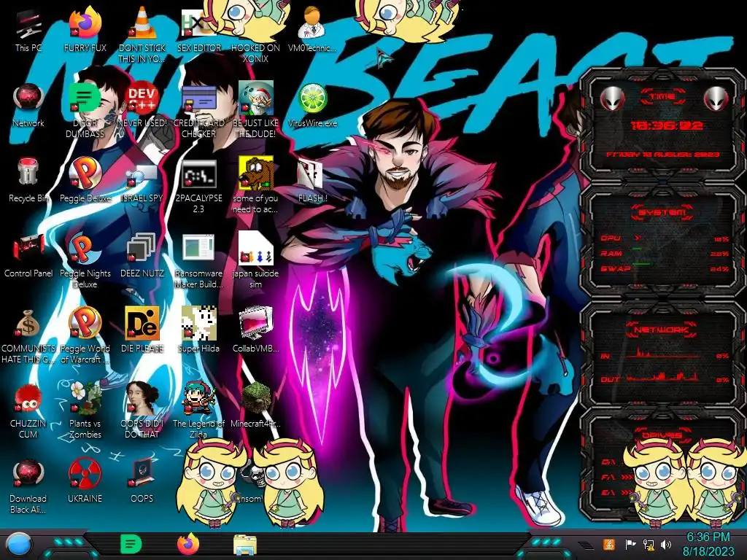Open the Recycle Bin
The height and width of the screenshot is (560, 747).
(x=28, y=181)
